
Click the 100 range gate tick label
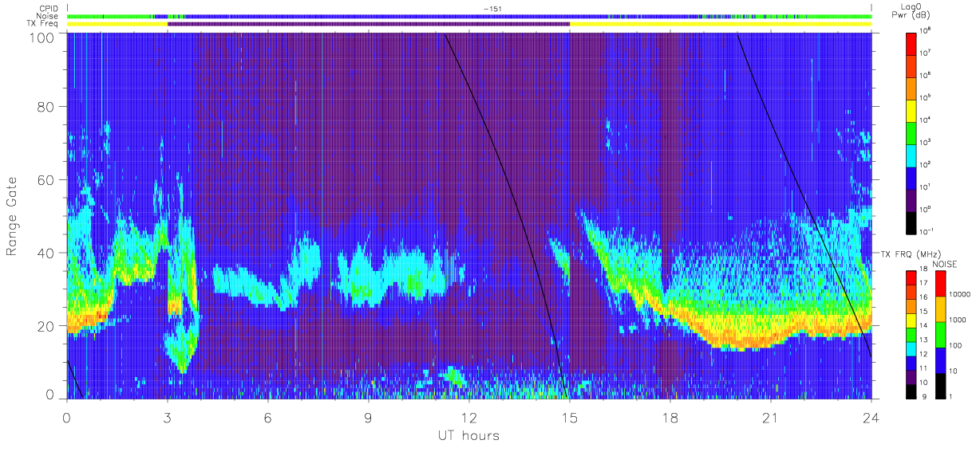40,37
